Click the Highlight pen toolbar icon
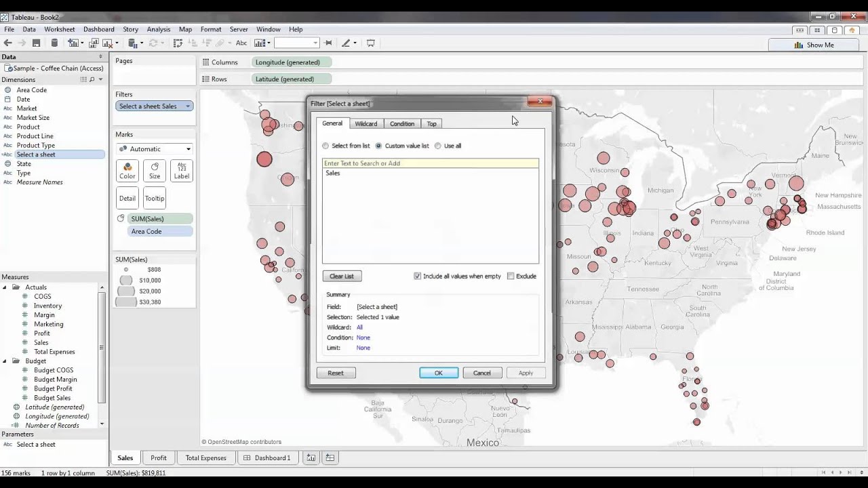 pos(346,43)
